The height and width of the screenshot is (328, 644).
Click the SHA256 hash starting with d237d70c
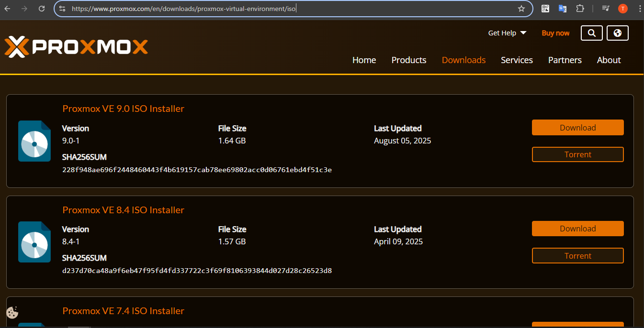pos(197,271)
